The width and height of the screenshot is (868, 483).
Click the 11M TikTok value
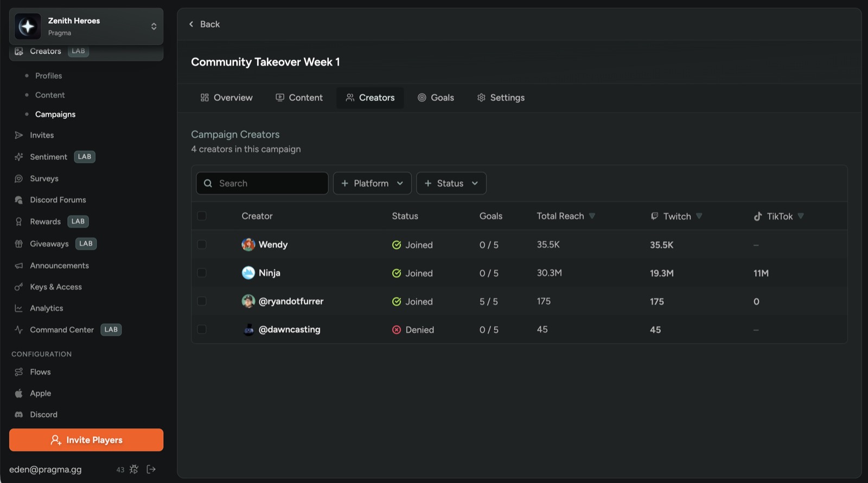coord(761,273)
